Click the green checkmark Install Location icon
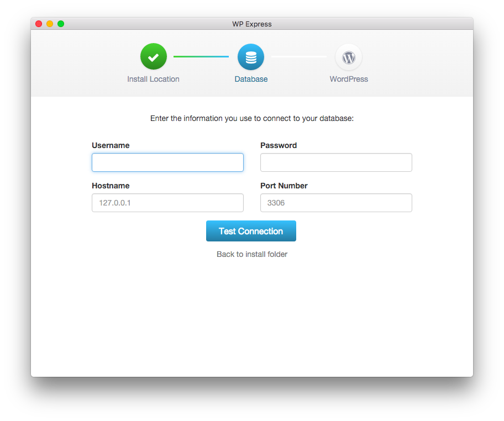504x421 pixels. pos(153,57)
